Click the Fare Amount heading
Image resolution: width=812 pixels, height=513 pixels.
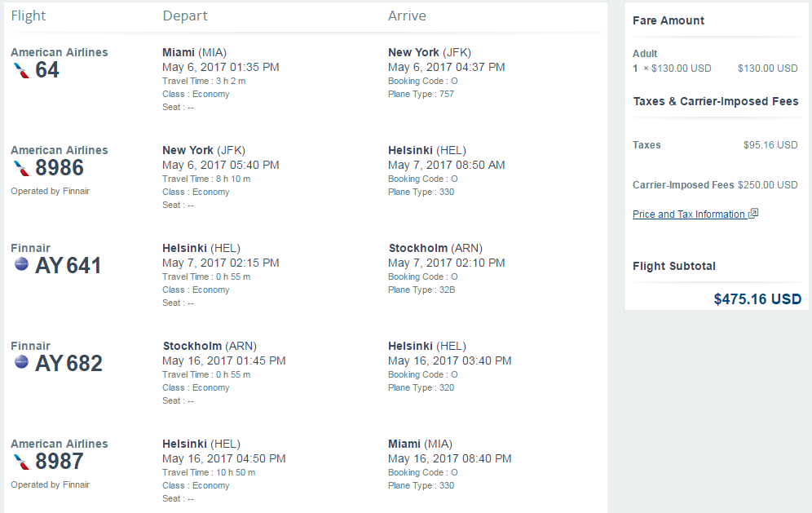(x=669, y=20)
